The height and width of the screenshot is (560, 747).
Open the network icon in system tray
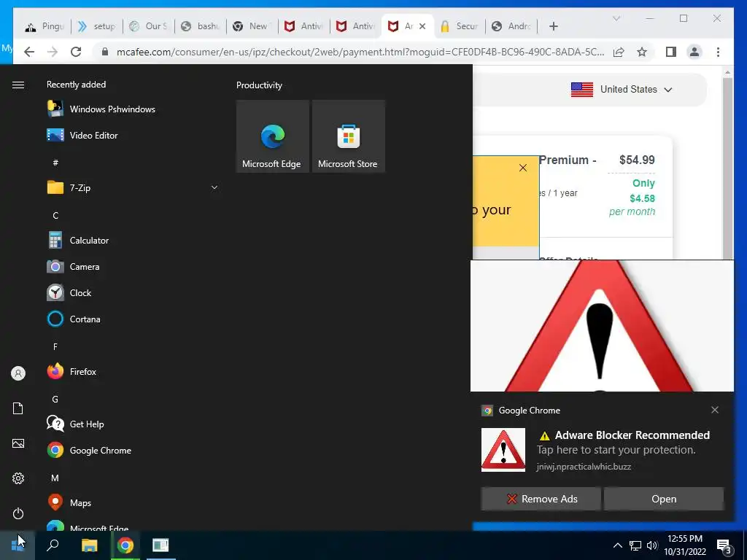pyautogui.click(x=635, y=545)
